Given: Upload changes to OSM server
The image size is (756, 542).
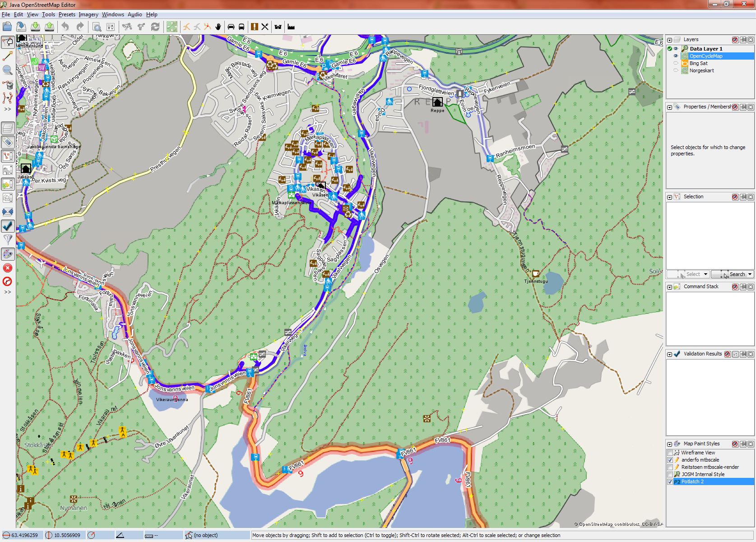Looking at the screenshot, I should click(50, 27).
